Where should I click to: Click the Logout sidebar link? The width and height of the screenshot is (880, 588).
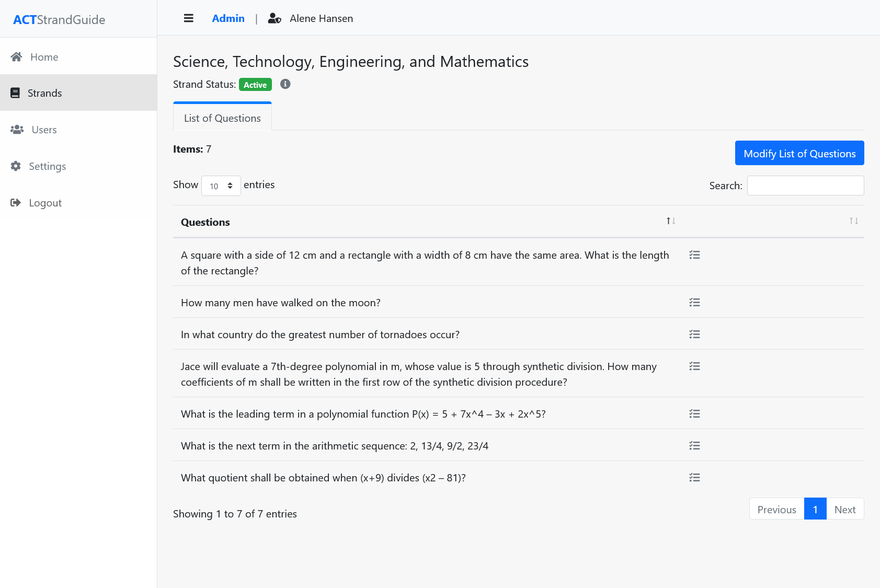point(45,203)
